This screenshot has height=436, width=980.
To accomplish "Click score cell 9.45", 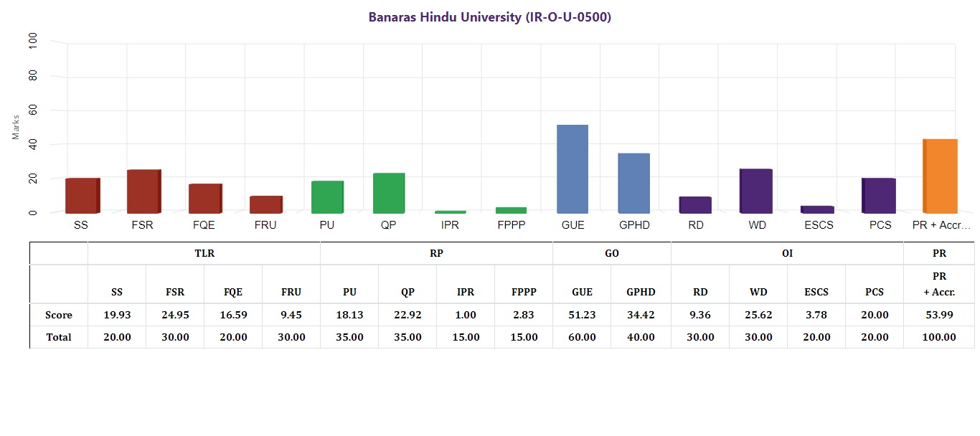I will point(291,315).
